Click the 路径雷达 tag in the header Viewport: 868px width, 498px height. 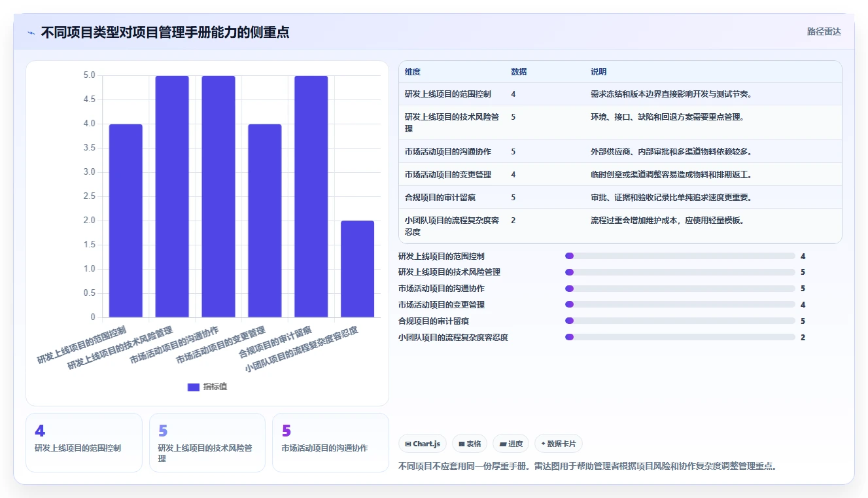click(824, 31)
